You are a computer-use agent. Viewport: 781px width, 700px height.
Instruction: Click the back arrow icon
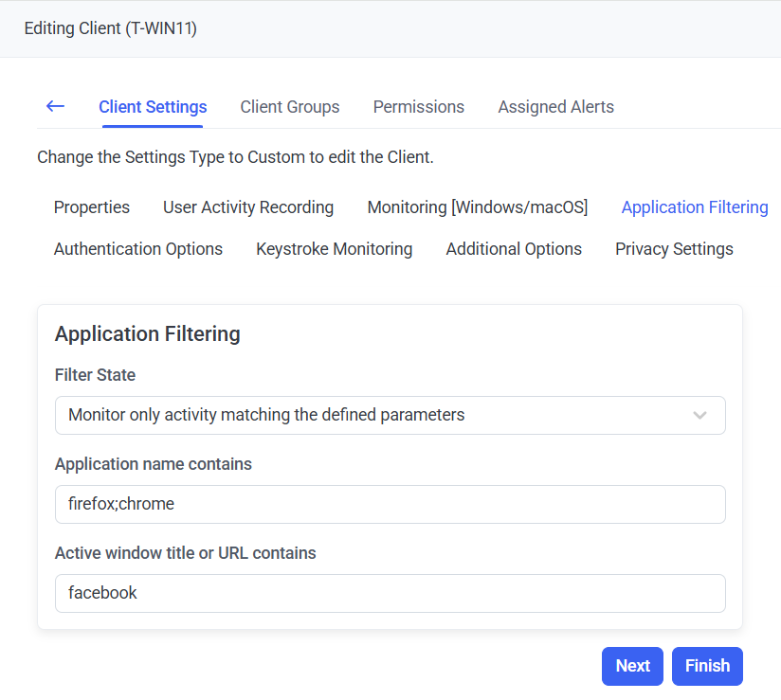point(55,106)
